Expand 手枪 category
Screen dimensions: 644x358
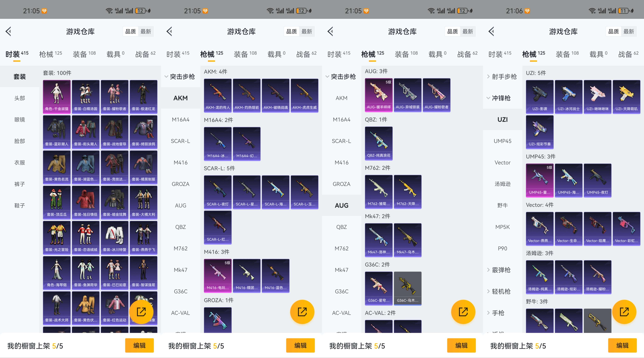point(502,313)
